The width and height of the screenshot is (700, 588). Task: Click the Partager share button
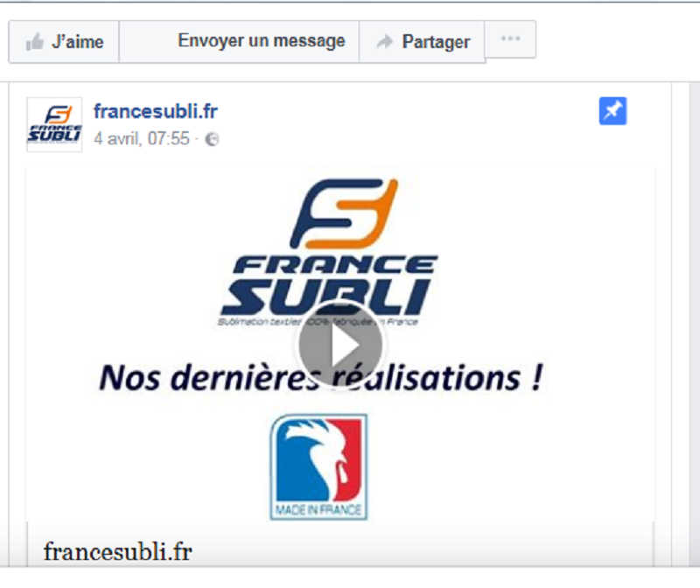[422, 41]
